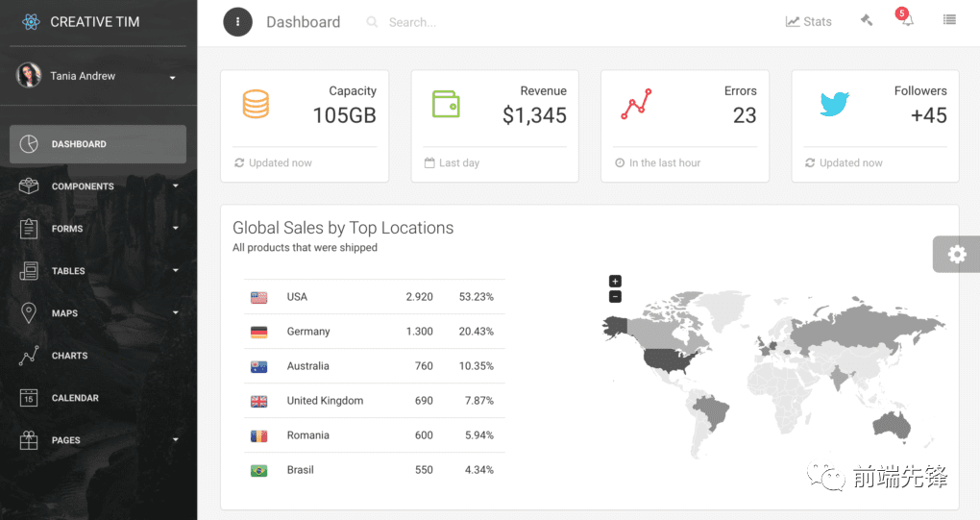Zoom in the map with plus button
The width and height of the screenshot is (980, 520).
(x=615, y=282)
